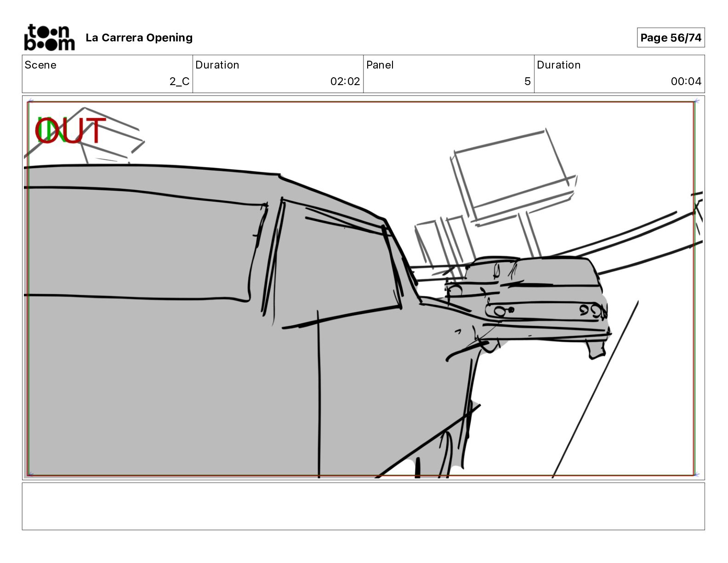Click the 'Scene' header label
The width and height of the screenshot is (728, 563).
pyautogui.click(x=40, y=65)
